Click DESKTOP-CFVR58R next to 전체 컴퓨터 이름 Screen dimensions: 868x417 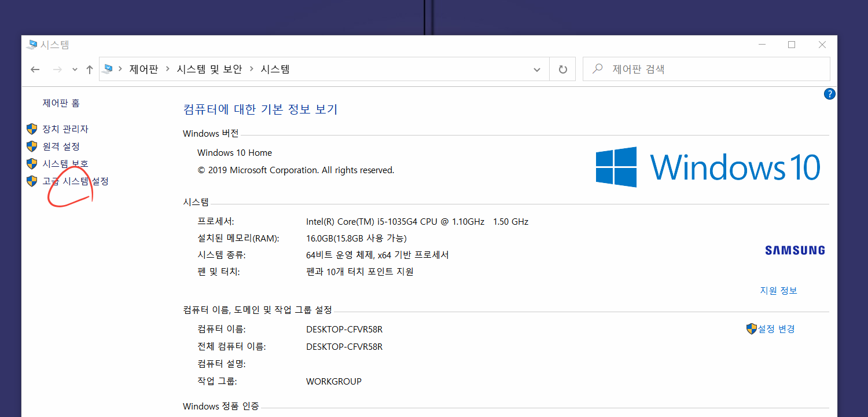point(344,347)
